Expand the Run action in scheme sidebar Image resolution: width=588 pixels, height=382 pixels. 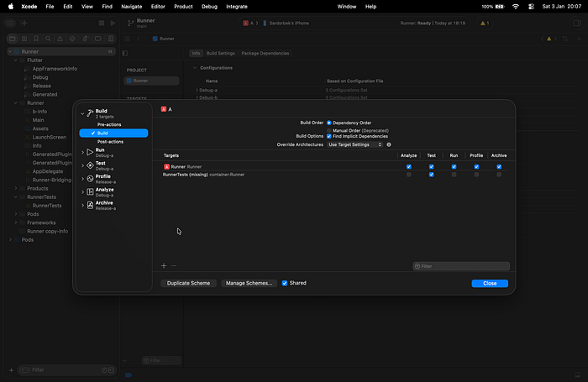coord(82,152)
